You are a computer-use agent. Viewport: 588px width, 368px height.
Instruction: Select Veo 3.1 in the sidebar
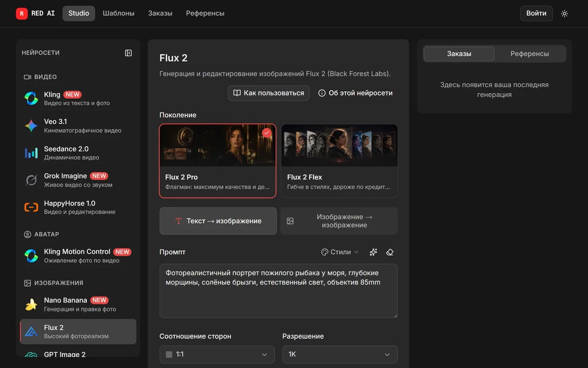(x=78, y=126)
